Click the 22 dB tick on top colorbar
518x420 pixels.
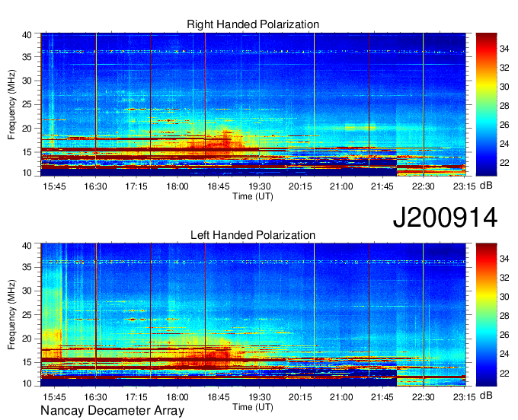[x=504, y=163]
